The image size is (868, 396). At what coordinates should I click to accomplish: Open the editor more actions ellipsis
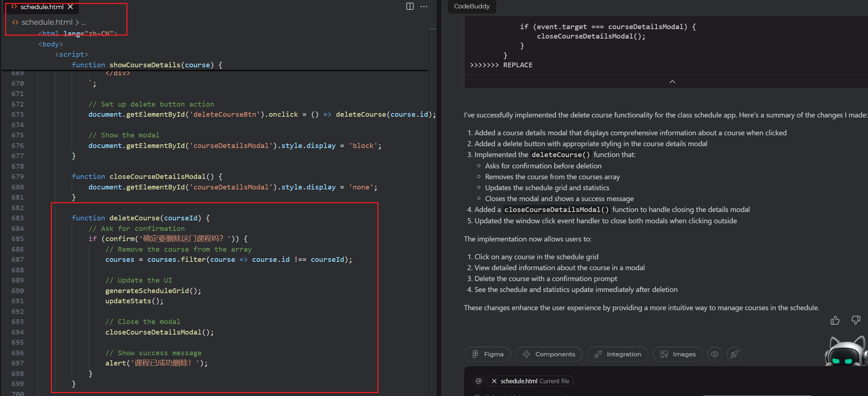pos(424,7)
